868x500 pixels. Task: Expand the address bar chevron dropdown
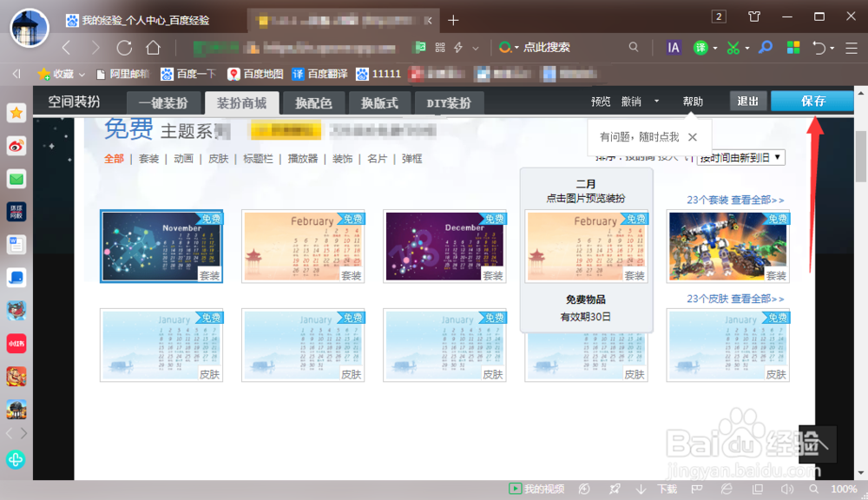click(x=476, y=48)
